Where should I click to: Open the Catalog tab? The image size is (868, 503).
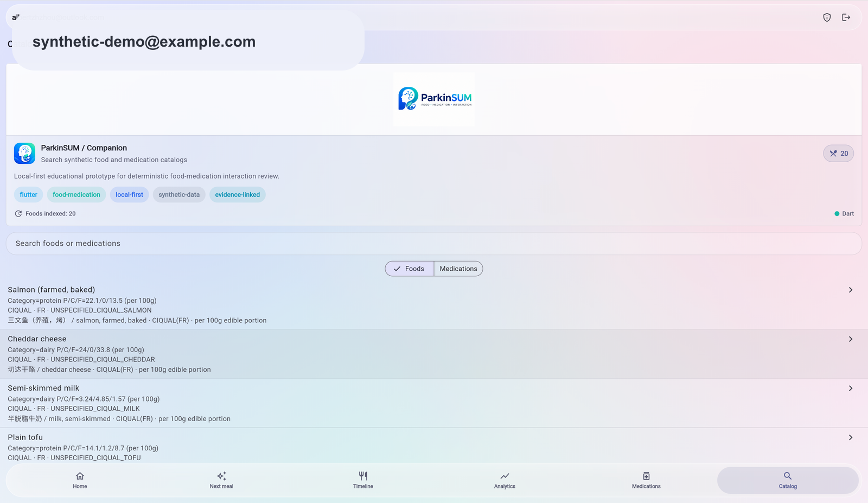[x=788, y=480]
